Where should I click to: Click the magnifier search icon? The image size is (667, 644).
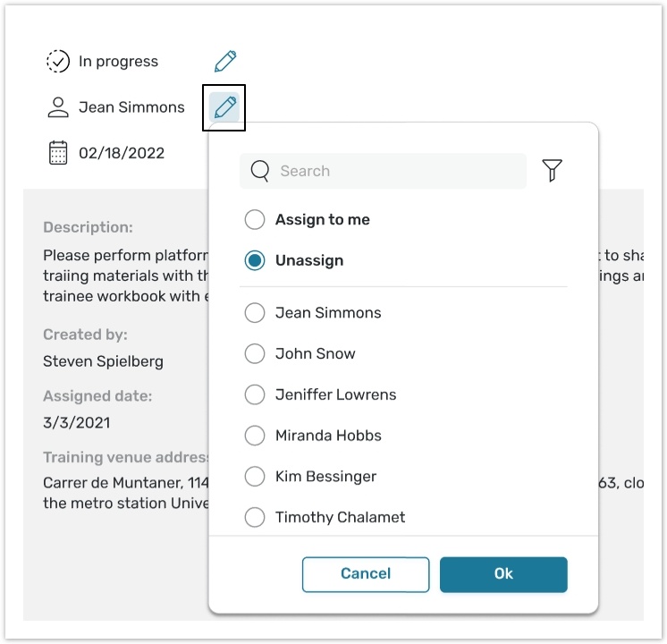(260, 171)
